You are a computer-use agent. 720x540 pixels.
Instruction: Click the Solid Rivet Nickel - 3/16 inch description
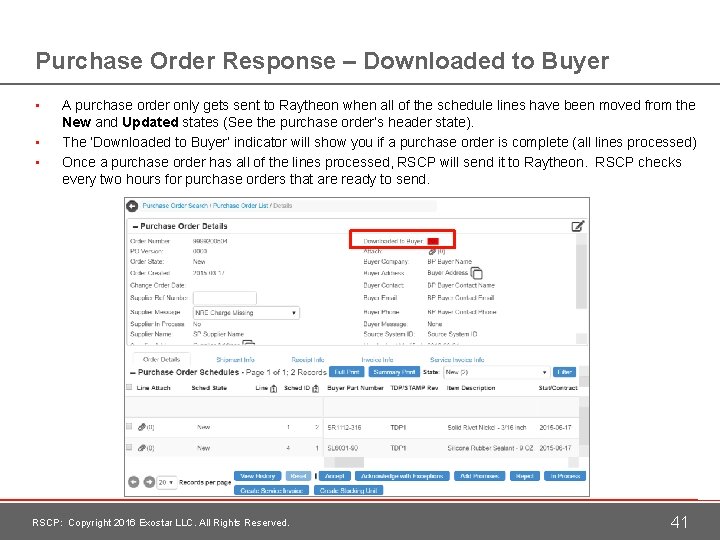click(487, 428)
